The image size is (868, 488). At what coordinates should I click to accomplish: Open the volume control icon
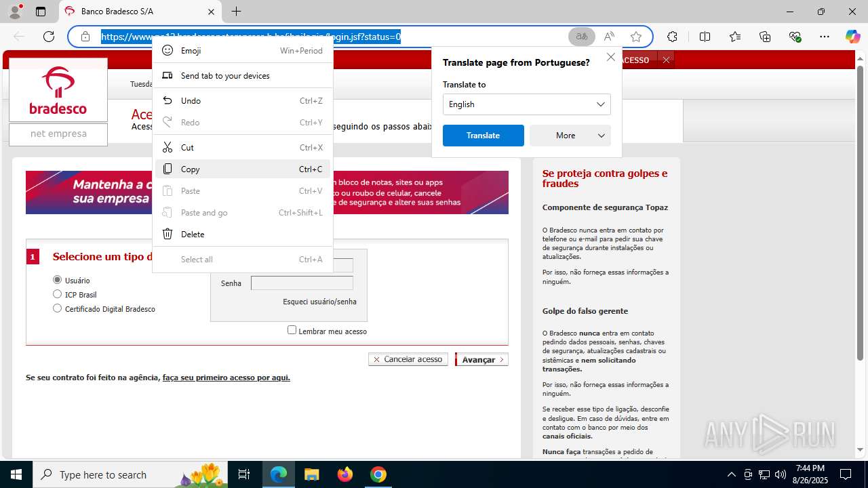click(x=780, y=474)
